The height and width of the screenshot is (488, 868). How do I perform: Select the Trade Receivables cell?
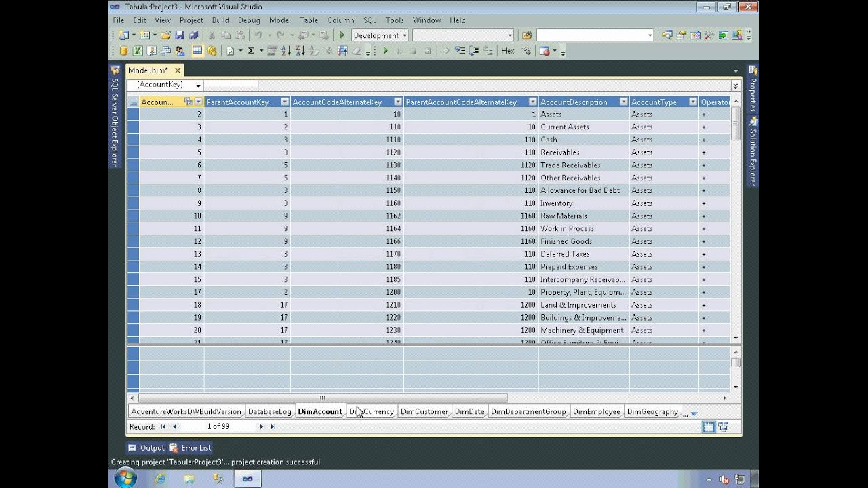tap(584, 165)
